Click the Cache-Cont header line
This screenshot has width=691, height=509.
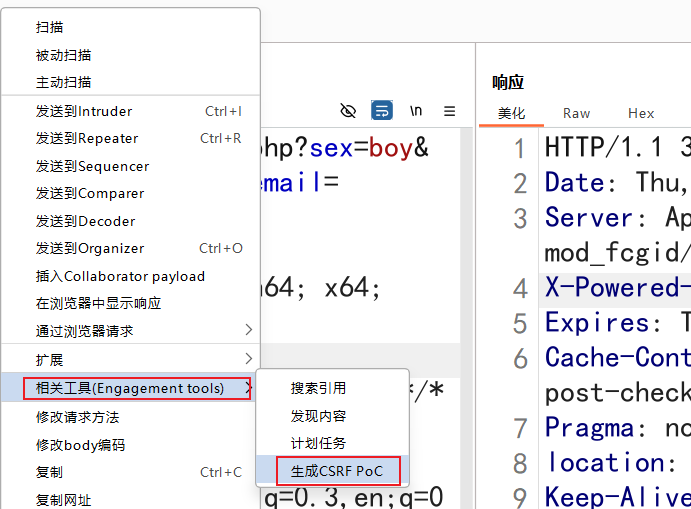(617, 357)
